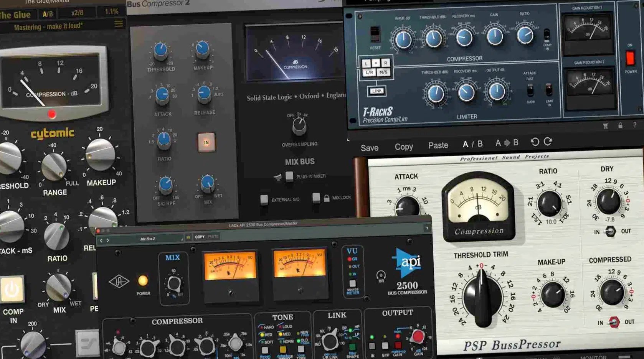Viewport: 644px width, 359px height.
Task: Toggle the T-RackS Comp In switch
Action: click(547, 36)
